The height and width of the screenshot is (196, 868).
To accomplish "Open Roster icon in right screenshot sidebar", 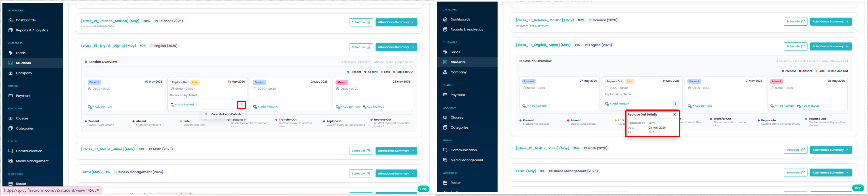I will (x=445, y=183).
